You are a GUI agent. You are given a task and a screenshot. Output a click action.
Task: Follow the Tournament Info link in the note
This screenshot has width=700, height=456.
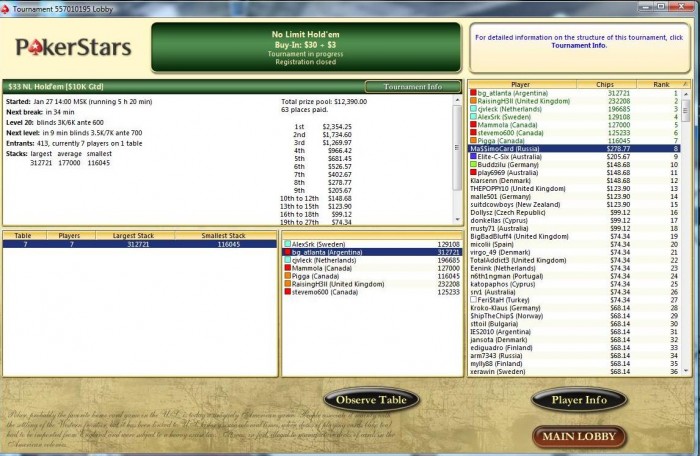[579, 46]
